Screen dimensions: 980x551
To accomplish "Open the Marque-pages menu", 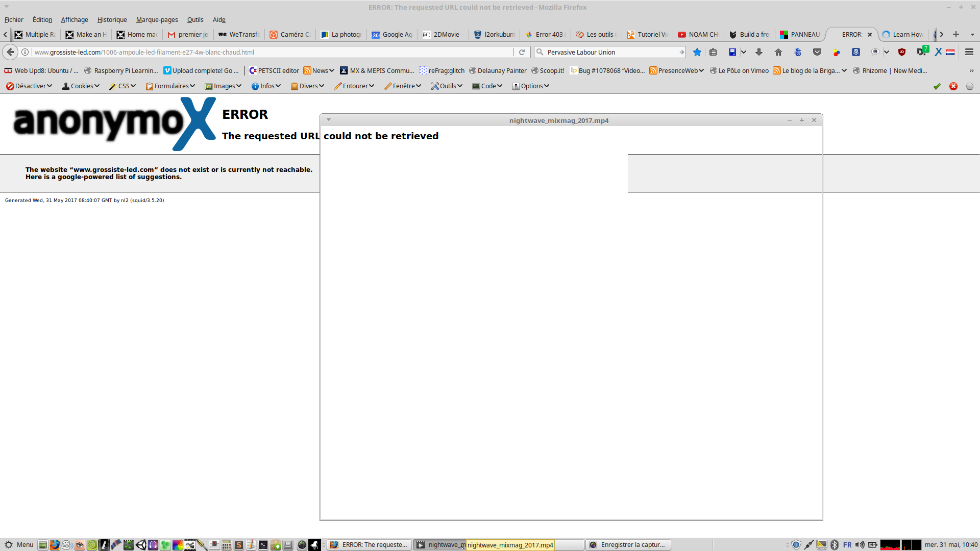I will coord(157,20).
